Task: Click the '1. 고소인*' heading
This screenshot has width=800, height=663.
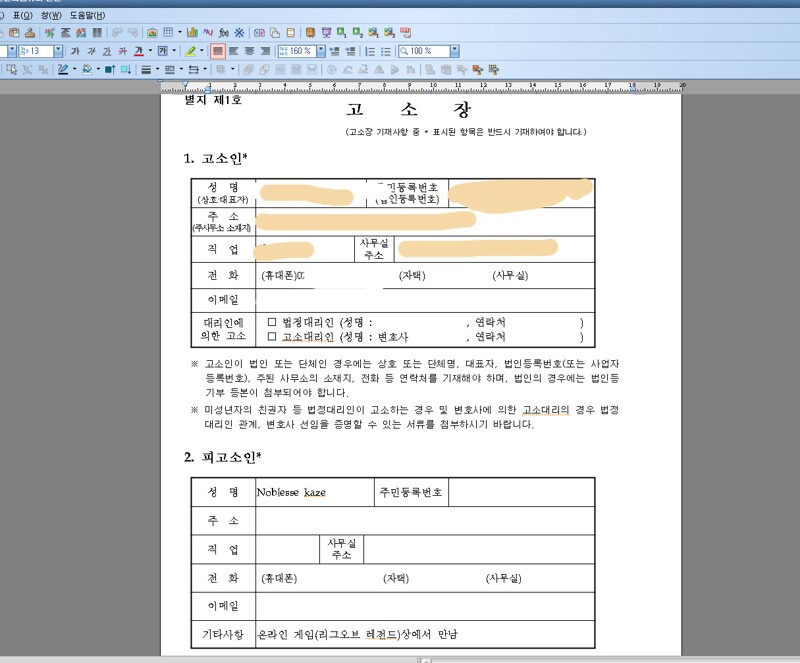Action: [215, 158]
